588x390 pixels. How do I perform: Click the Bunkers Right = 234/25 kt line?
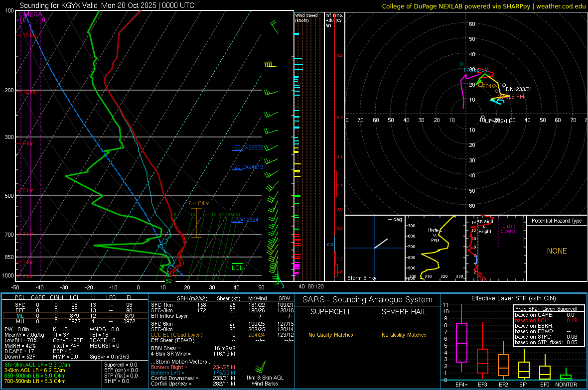(193, 367)
